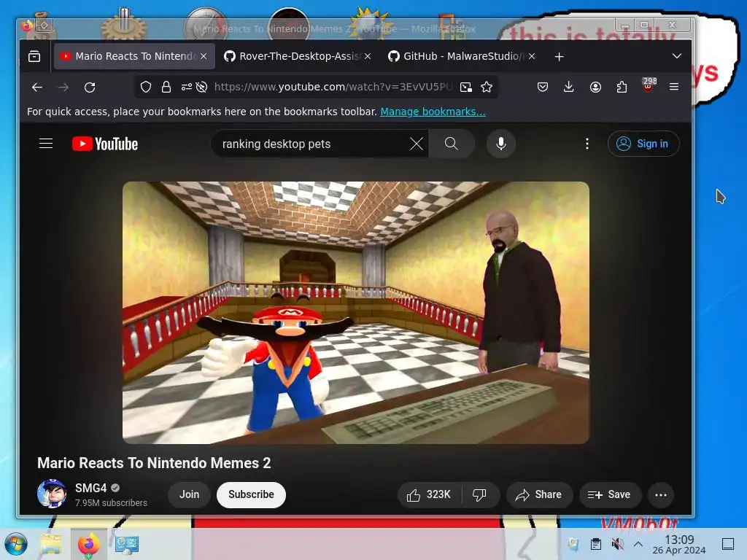Screen dimensions: 747x560
Task: Close the GitHub MalwareStudio tab
Action: pyautogui.click(x=532, y=56)
